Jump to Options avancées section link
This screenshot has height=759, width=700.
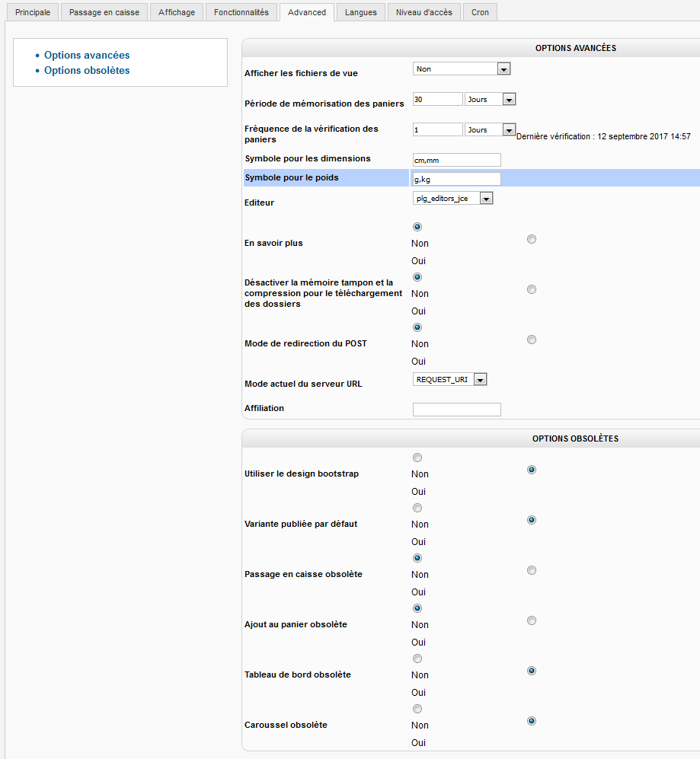click(x=87, y=55)
